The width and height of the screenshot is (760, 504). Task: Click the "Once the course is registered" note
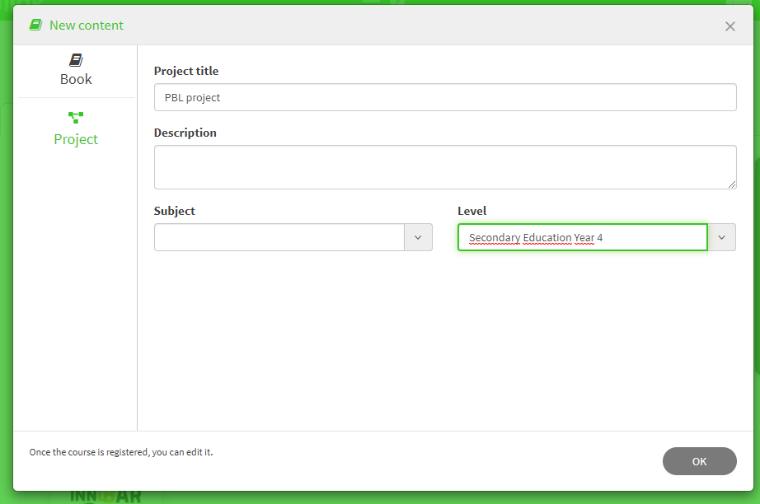tap(121, 452)
